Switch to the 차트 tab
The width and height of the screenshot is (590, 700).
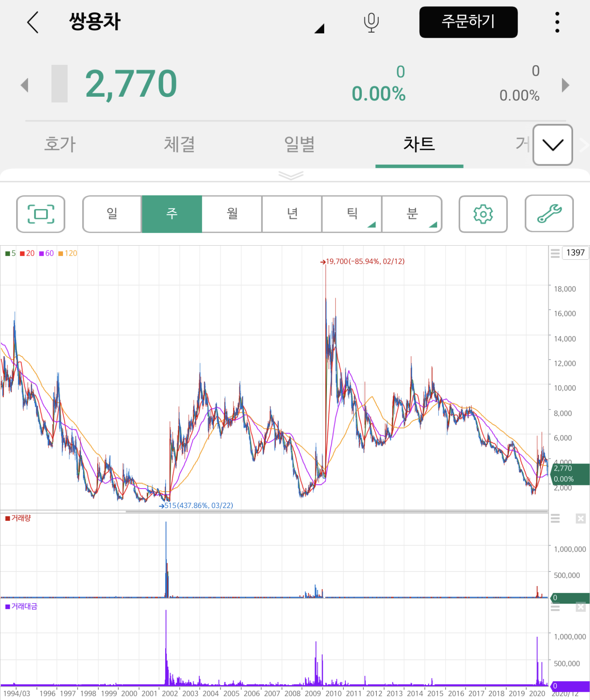419,144
